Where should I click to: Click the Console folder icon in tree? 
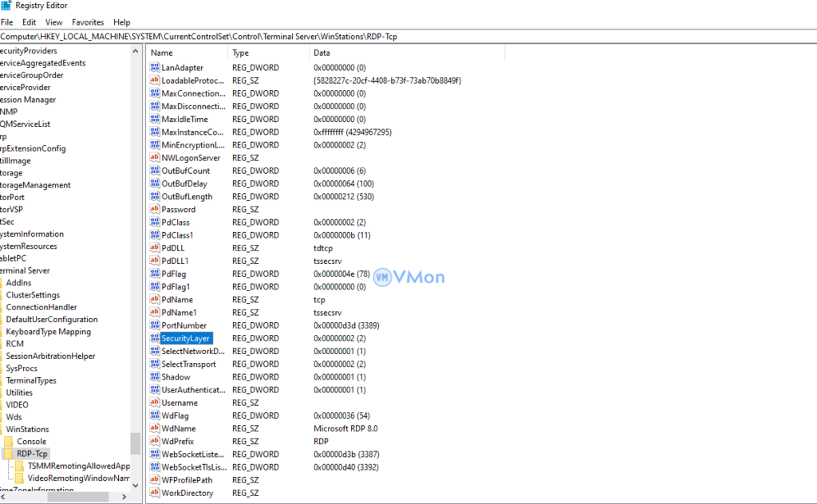8,442
